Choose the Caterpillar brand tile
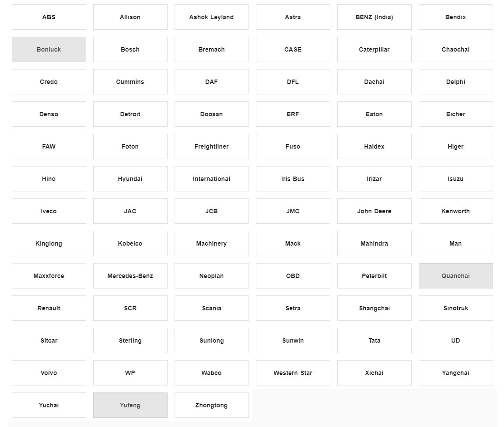 (x=374, y=49)
